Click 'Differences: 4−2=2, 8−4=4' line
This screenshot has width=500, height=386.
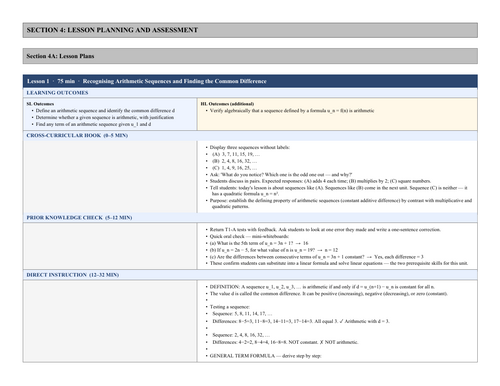click(285, 342)
